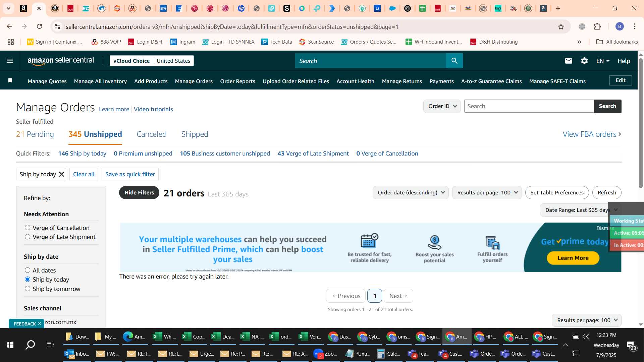Screen dimensions: 644x362
Task: Click the order Search input field
Action: (529, 106)
